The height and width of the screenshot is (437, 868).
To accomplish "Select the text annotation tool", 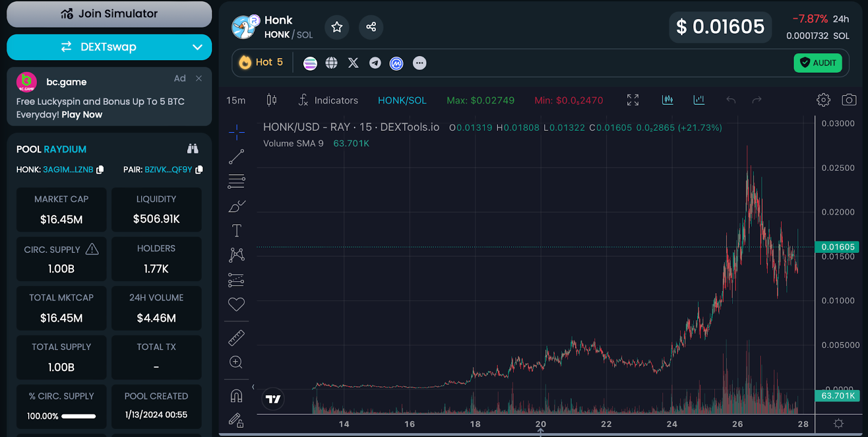I will point(237,231).
